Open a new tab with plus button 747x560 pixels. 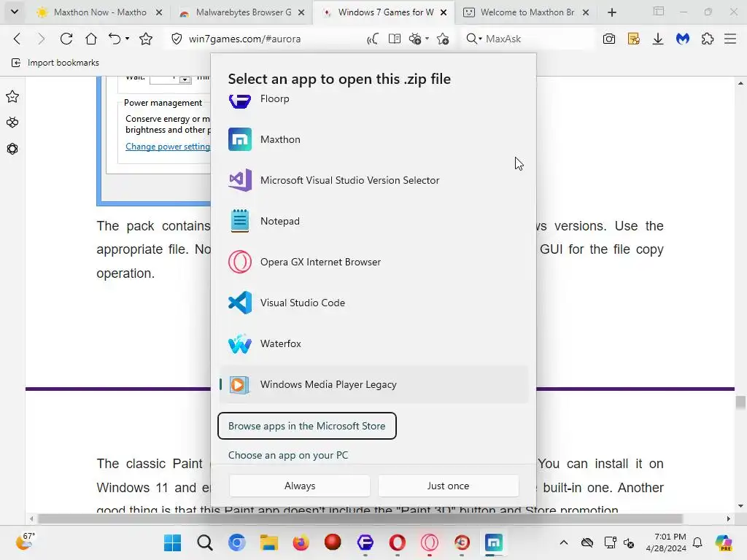click(x=612, y=12)
